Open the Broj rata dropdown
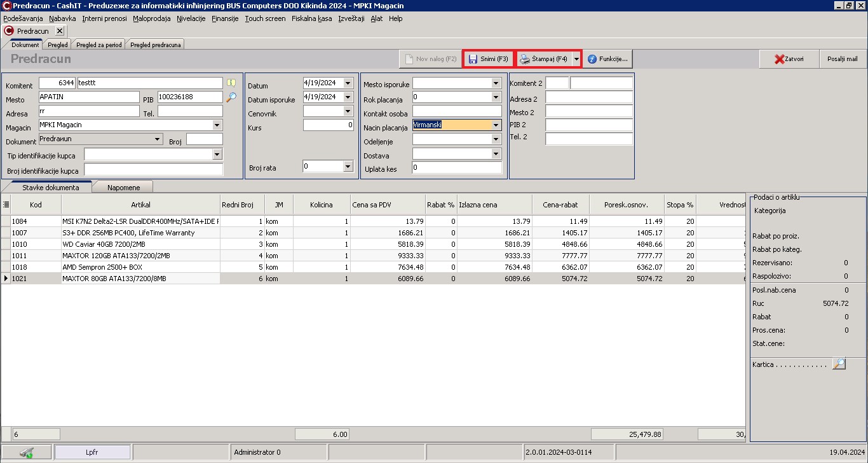Screen dimensions: 868x463 click(348, 167)
